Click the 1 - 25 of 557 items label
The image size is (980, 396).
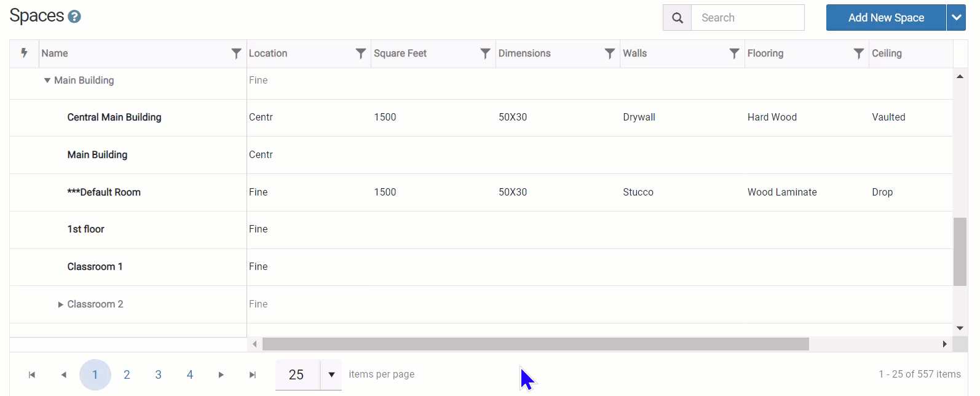(x=920, y=374)
